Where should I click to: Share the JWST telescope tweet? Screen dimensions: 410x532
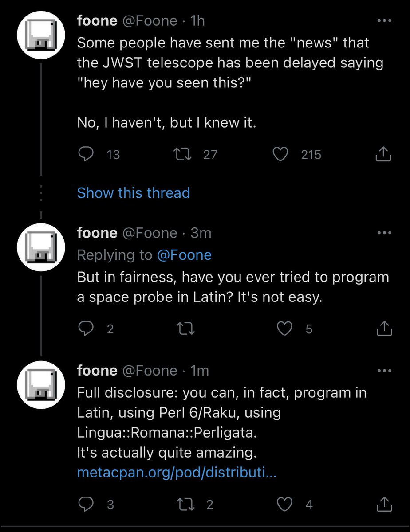(383, 154)
